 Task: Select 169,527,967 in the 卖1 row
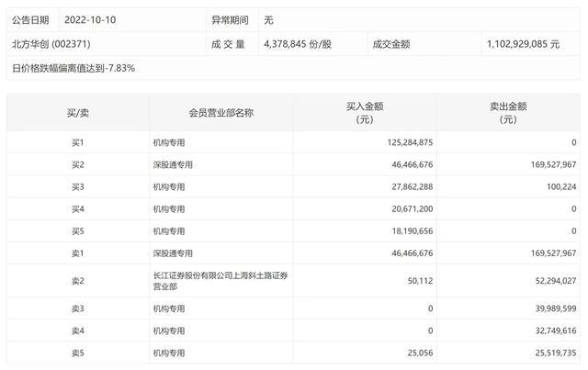click(x=553, y=253)
